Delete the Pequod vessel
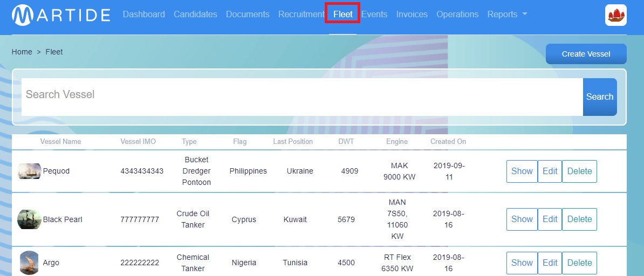The height and width of the screenshot is (276, 644). (x=579, y=171)
